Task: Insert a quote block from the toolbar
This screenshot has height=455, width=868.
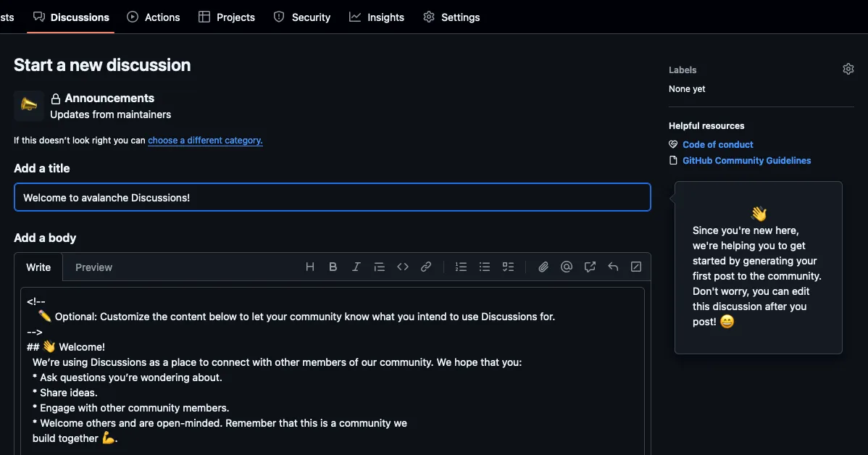Action: pos(379,267)
